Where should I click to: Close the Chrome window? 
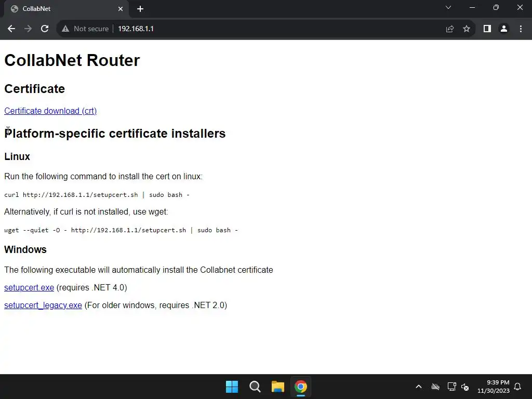[520, 7]
